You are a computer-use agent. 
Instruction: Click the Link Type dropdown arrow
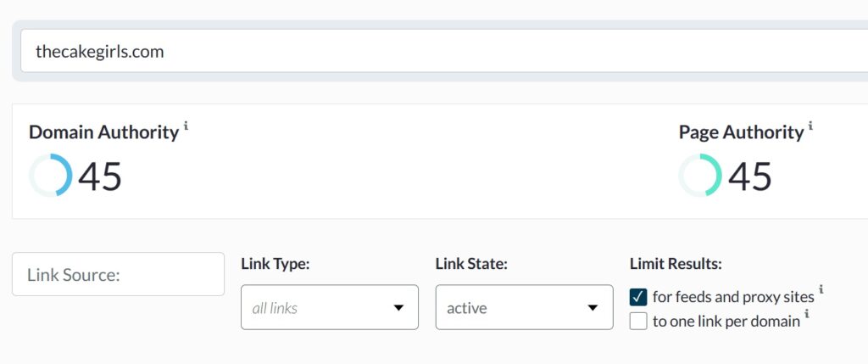click(398, 308)
